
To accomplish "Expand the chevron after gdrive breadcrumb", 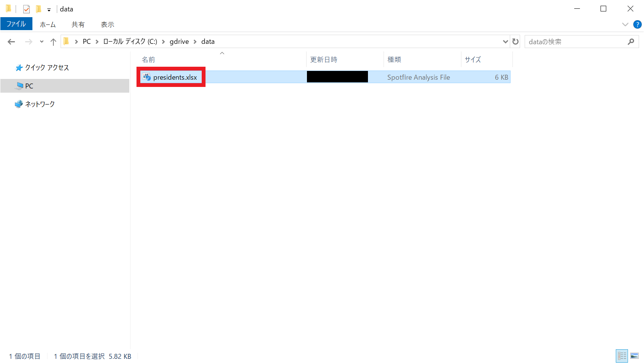I will click(x=195, y=42).
